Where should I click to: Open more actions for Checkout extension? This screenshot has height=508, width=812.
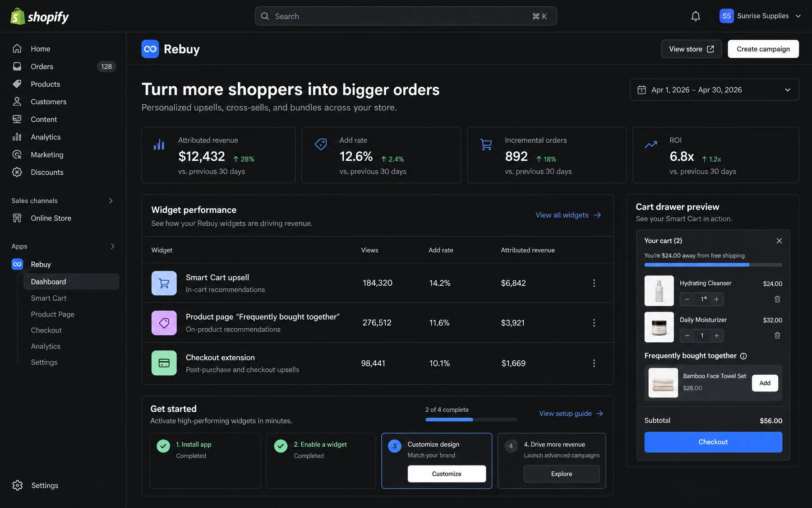pyautogui.click(x=594, y=363)
